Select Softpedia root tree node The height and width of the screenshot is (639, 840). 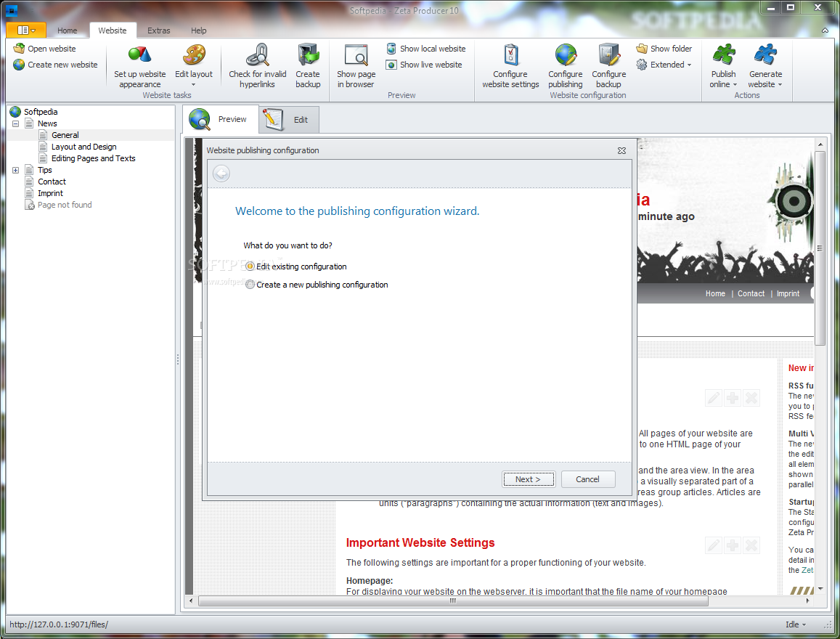pyautogui.click(x=34, y=112)
